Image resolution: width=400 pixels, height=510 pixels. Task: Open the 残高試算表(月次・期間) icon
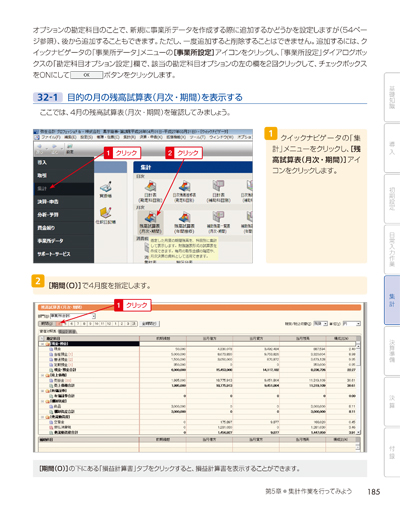[150, 221]
